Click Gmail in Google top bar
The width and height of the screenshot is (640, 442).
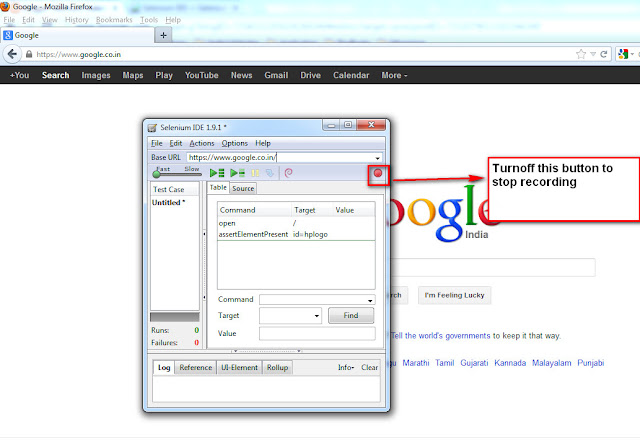click(276, 76)
